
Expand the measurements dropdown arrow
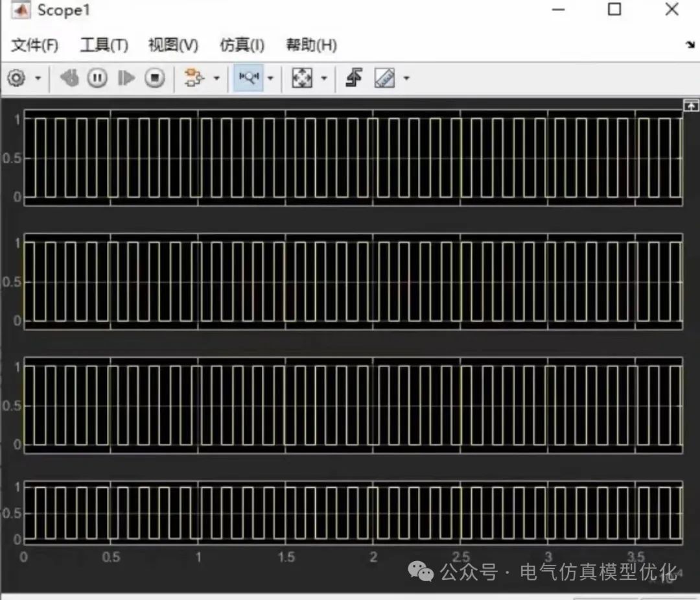[406, 78]
